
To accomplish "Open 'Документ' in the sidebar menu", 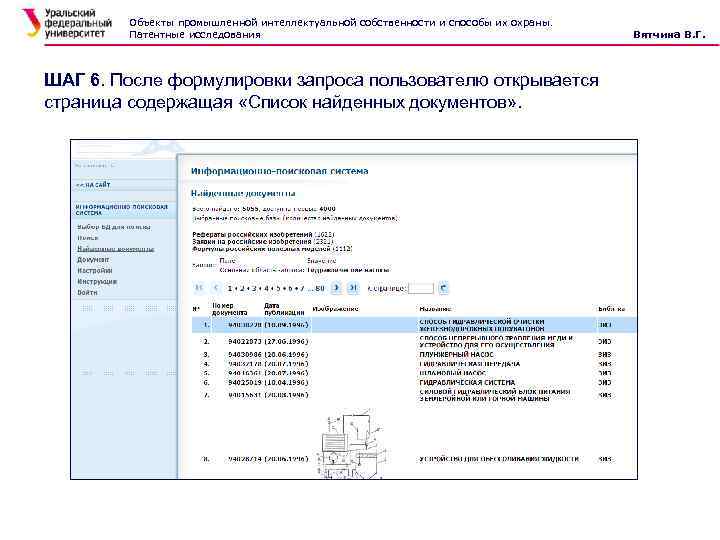I will tap(93, 260).
